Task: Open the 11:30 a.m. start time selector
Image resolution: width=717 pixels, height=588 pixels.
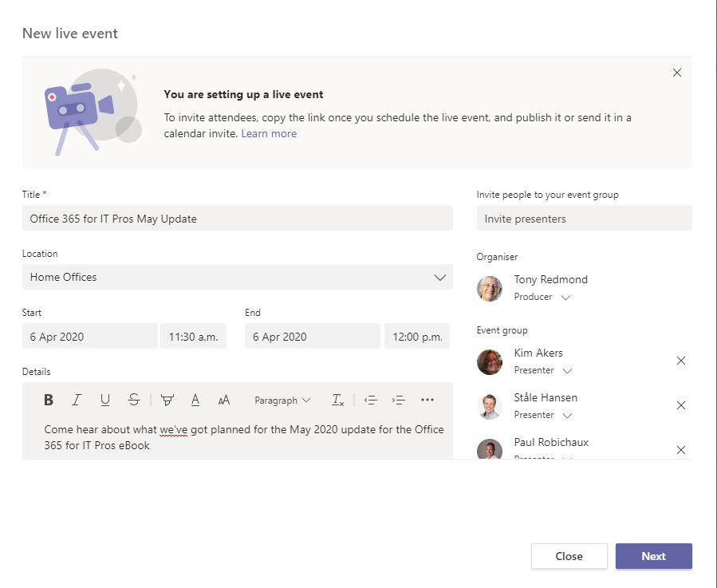Action: click(x=193, y=337)
